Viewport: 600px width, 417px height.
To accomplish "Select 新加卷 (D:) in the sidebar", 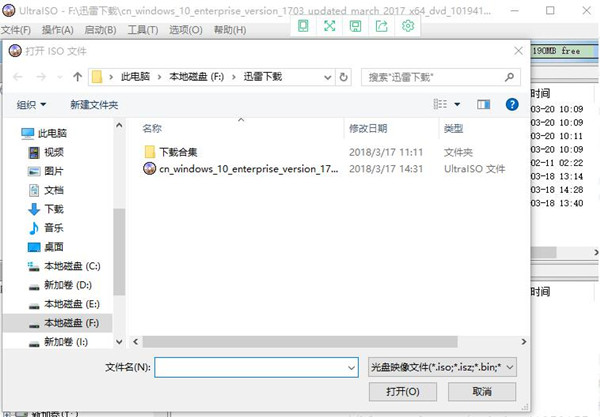I will pyautogui.click(x=60, y=285).
